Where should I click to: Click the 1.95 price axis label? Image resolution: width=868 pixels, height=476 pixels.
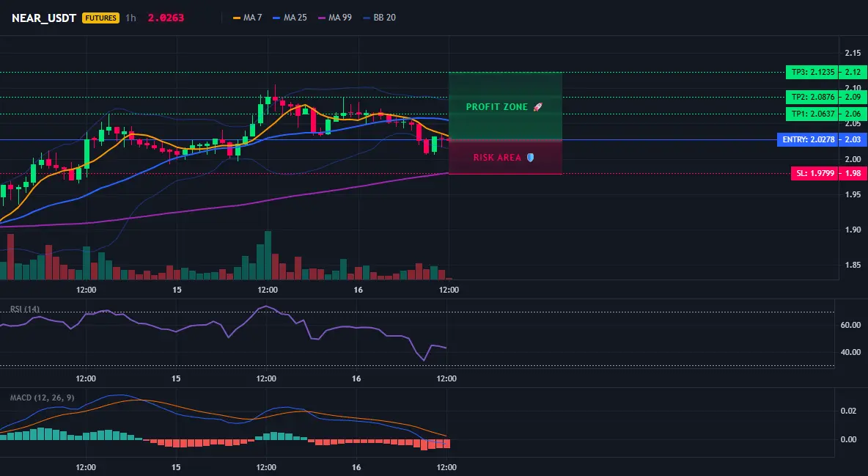(x=853, y=194)
